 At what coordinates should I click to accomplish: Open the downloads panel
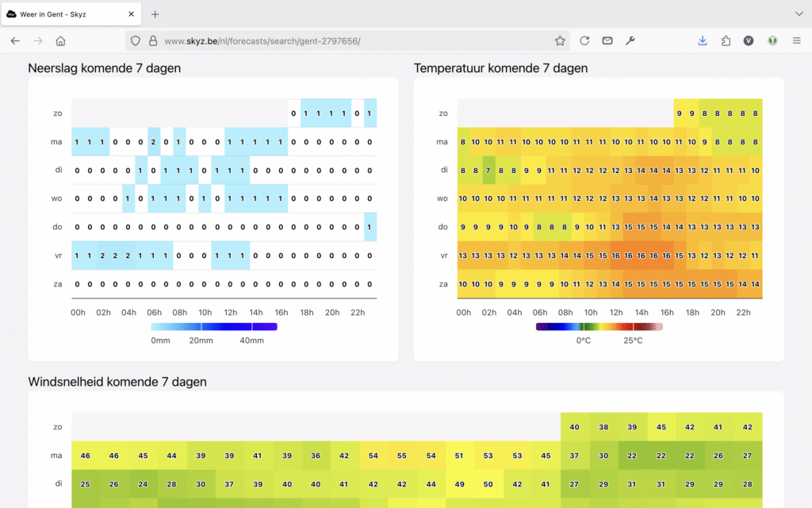703,41
